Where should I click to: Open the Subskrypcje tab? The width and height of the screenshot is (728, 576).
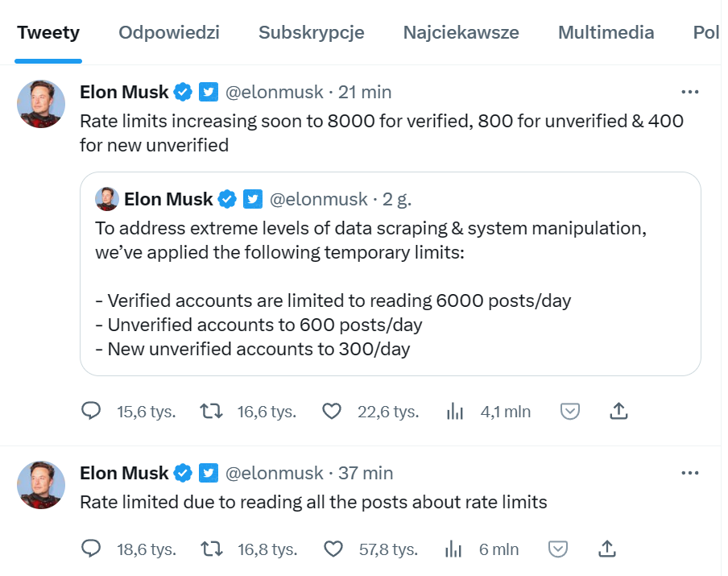point(311,33)
